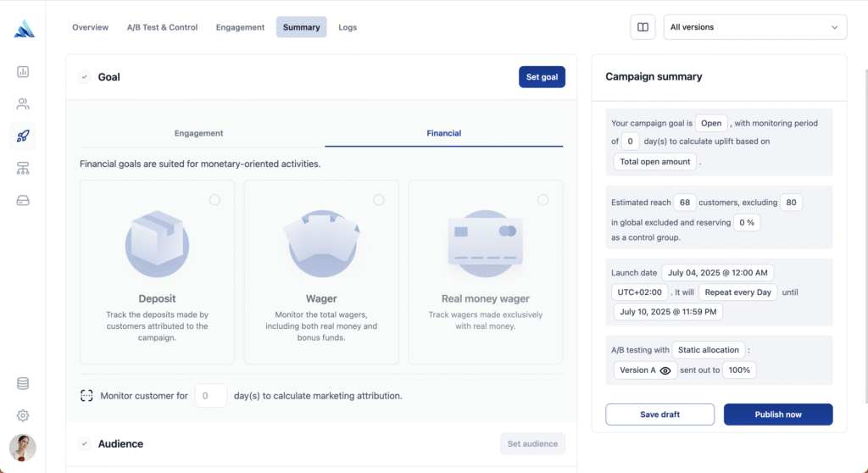
Task: Select the Wager radio button
Action: pos(379,200)
